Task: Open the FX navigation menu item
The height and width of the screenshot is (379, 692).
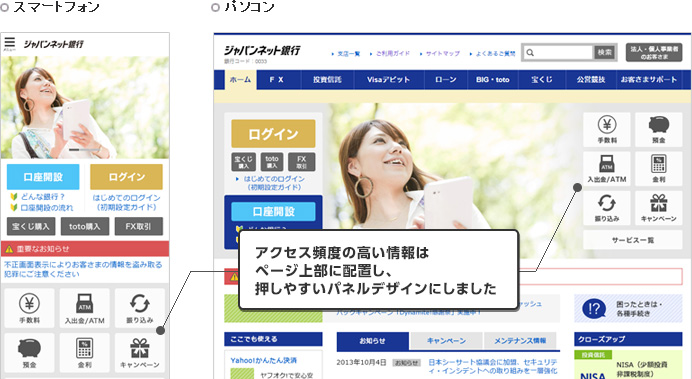Action: 277,80
